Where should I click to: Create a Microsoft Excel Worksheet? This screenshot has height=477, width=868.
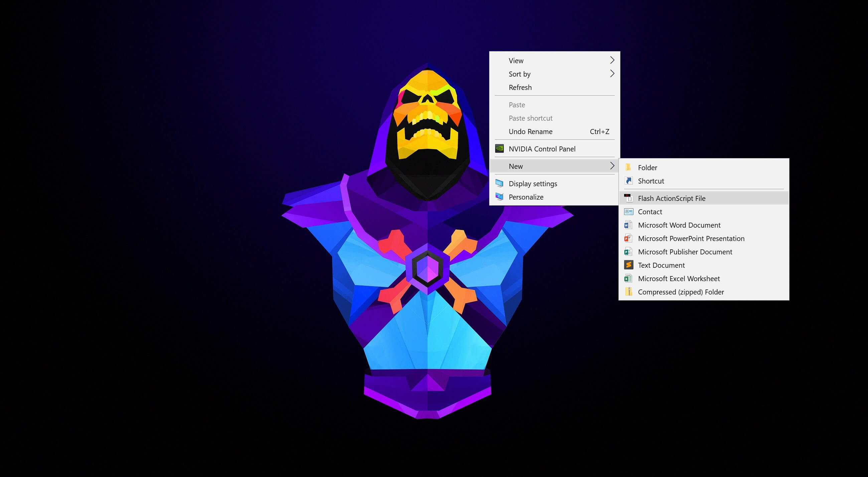679,278
